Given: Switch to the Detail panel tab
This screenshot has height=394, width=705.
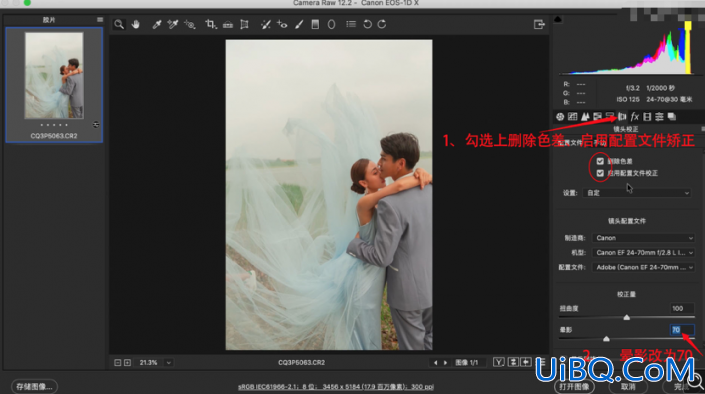Looking at the screenshot, I should [x=585, y=117].
